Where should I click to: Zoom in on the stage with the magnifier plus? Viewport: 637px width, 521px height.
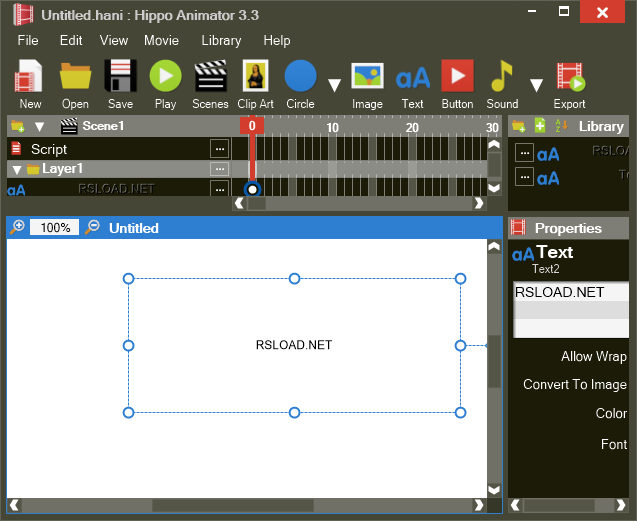click(x=17, y=227)
